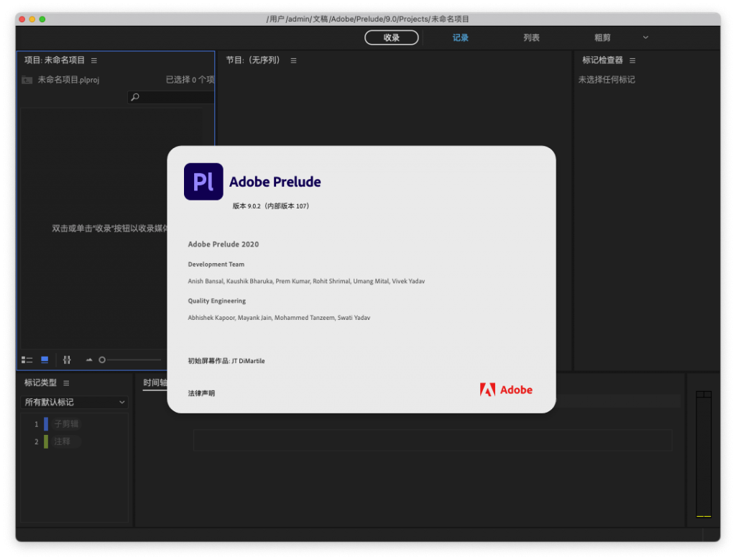Viewport: 736px width, 560px height.
Task: Click the green swatch next to 注释
Action: 46,441
